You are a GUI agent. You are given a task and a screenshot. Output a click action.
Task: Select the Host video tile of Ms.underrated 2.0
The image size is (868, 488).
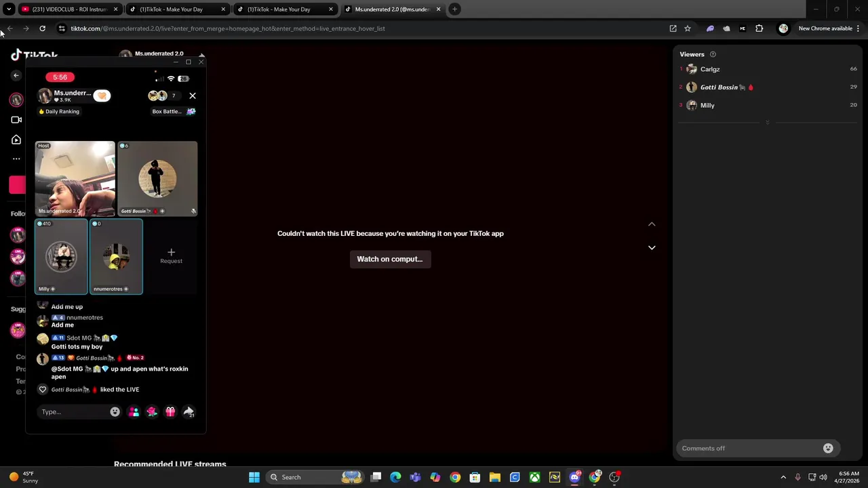click(x=75, y=178)
